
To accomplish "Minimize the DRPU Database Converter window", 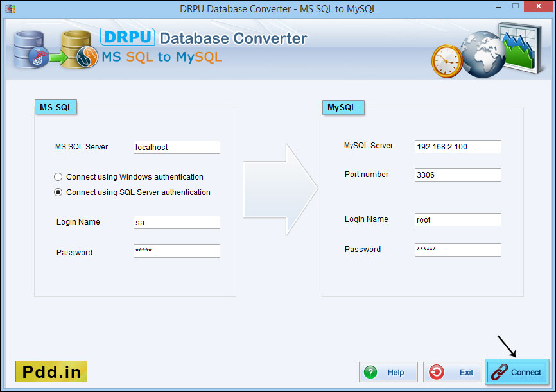I will click(x=498, y=6).
